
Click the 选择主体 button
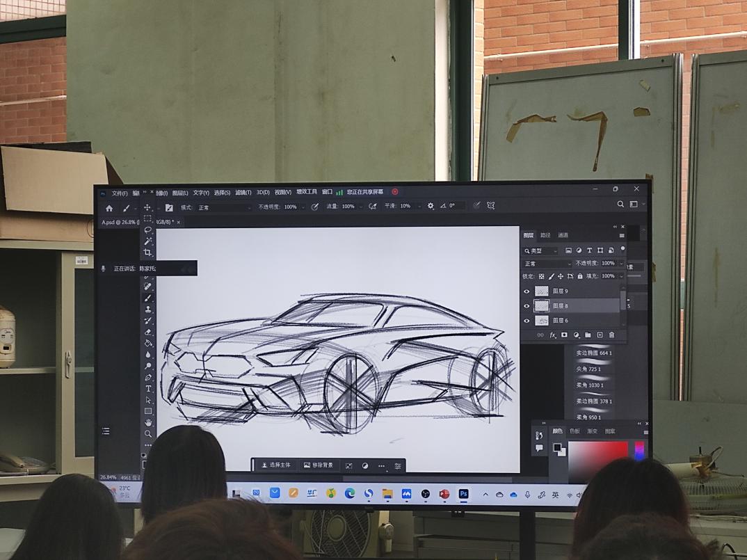276,465
